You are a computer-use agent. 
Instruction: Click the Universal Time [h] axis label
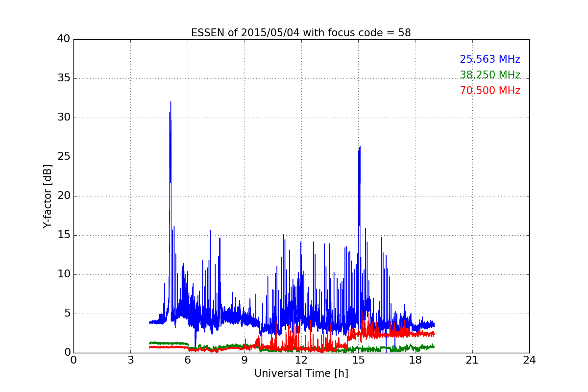(301, 373)
